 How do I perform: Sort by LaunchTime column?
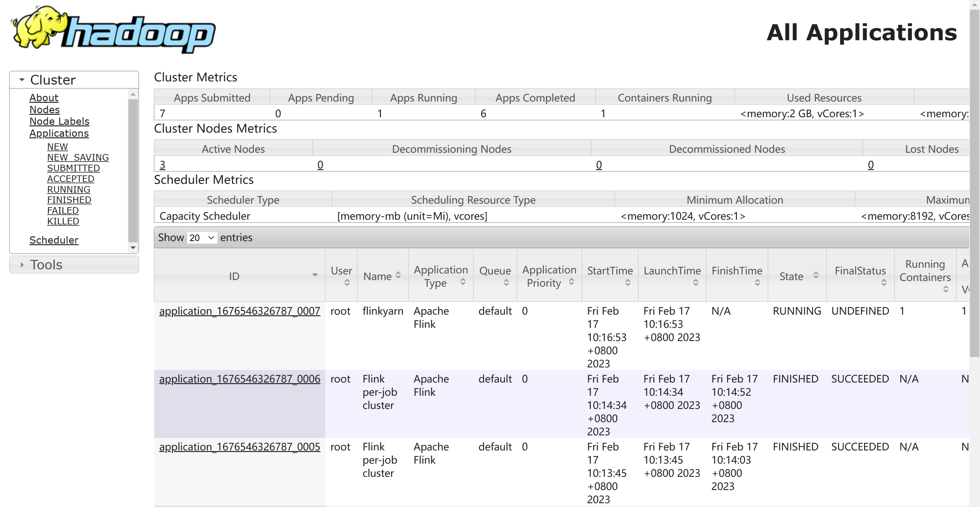point(672,275)
